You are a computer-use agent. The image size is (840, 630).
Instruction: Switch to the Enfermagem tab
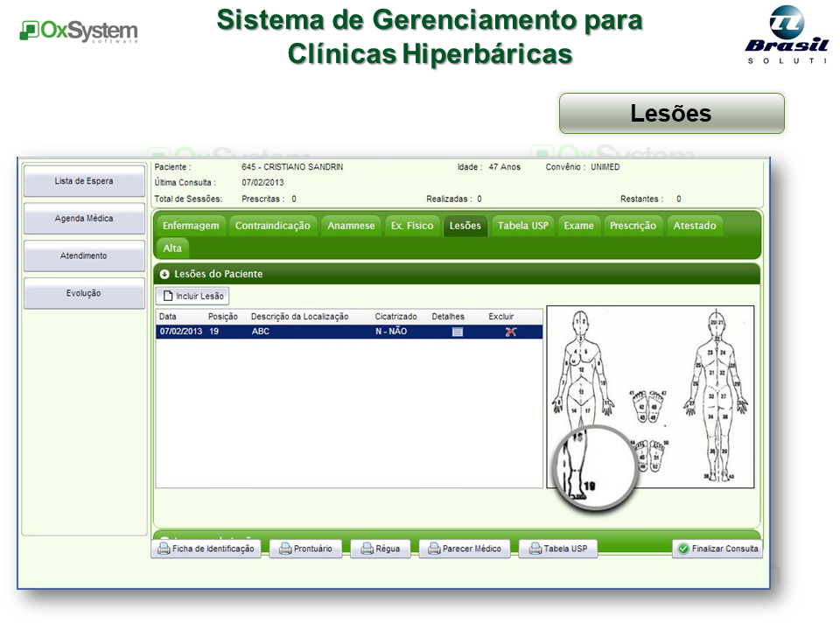(191, 226)
